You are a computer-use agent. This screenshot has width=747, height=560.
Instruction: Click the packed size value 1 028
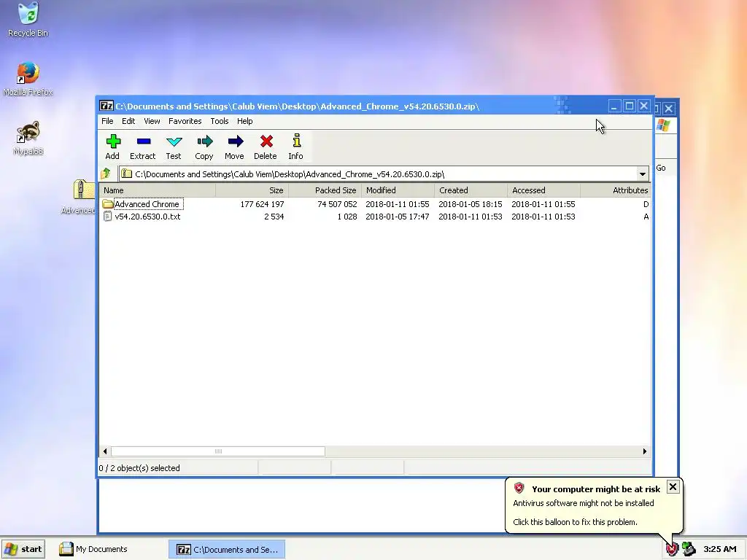tap(347, 216)
